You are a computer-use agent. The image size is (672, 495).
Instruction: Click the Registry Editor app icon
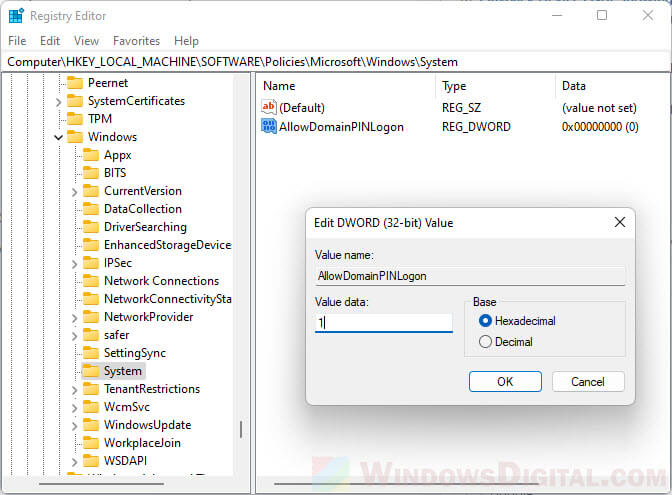click(16, 15)
